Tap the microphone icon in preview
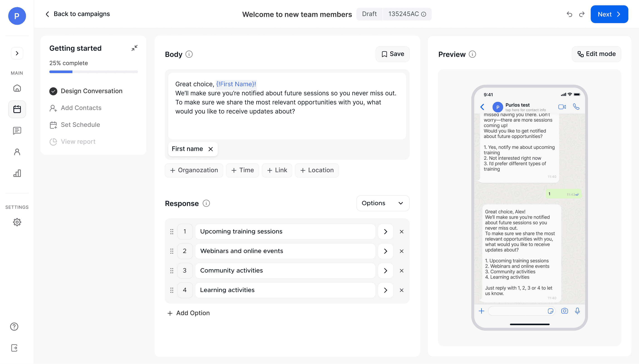This screenshot has width=639, height=364. click(577, 311)
